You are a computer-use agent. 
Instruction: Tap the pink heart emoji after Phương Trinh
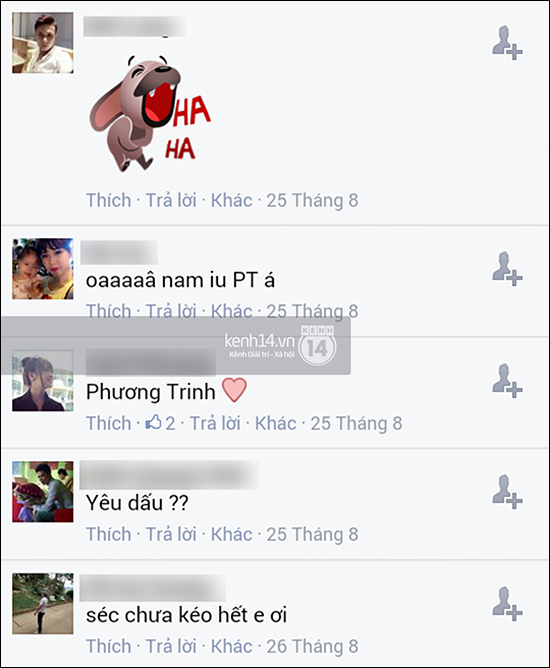[x=234, y=390]
